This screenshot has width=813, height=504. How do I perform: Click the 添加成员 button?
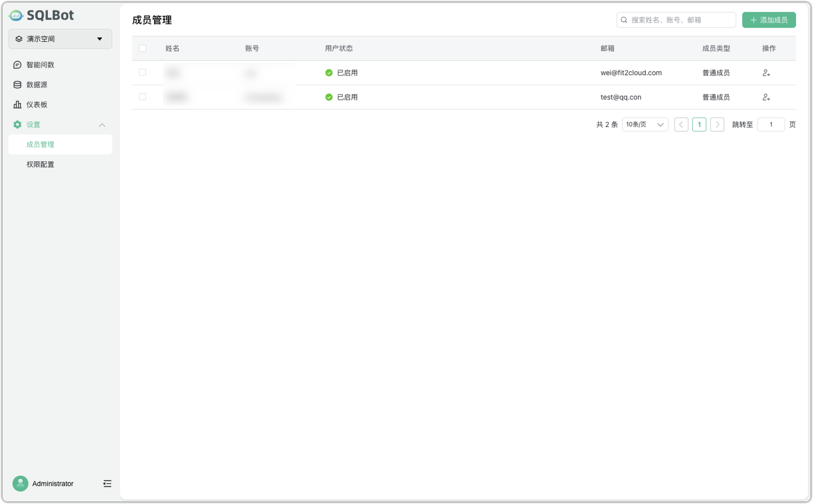click(x=769, y=20)
